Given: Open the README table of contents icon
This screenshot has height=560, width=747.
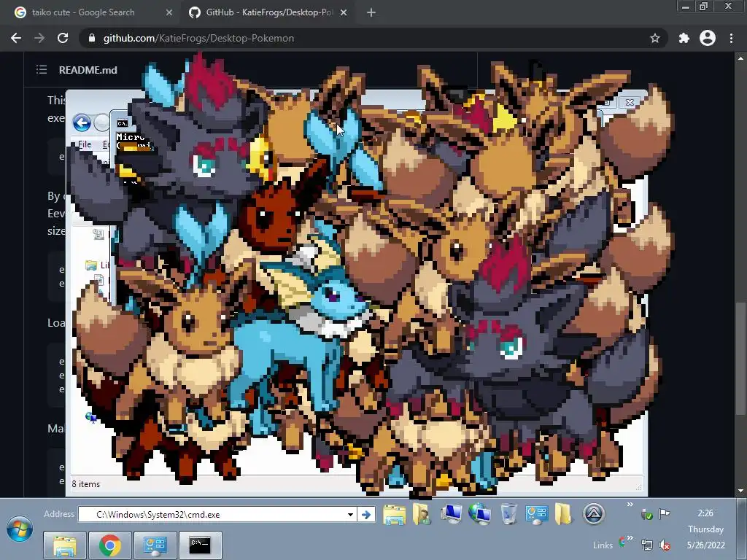Looking at the screenshot, I should [x=42, y=70].
